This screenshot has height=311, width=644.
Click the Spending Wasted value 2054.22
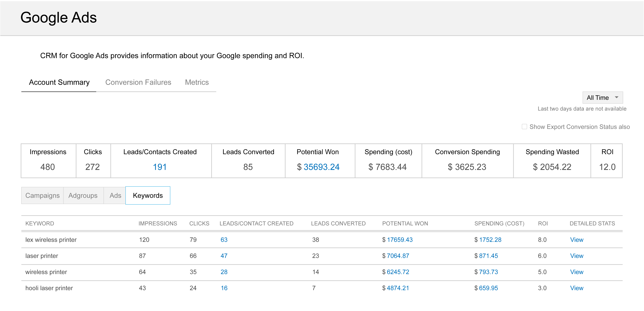point(552,167)
